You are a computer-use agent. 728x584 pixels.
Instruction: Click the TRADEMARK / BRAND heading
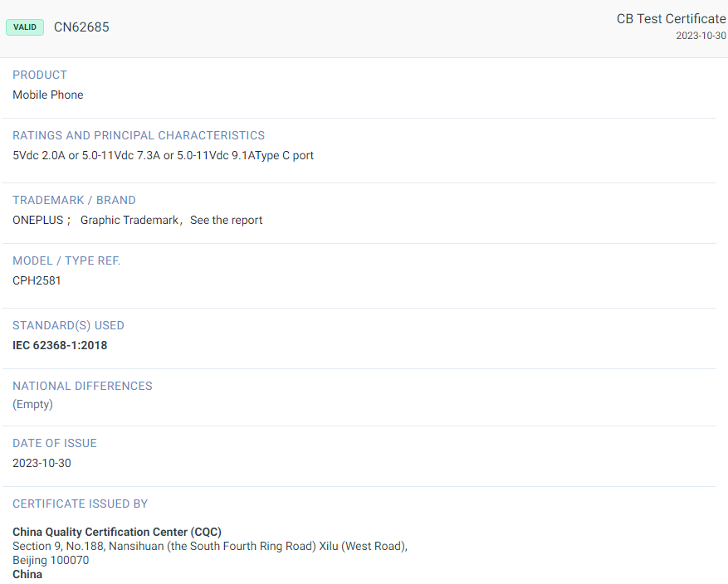click(74, 200)
